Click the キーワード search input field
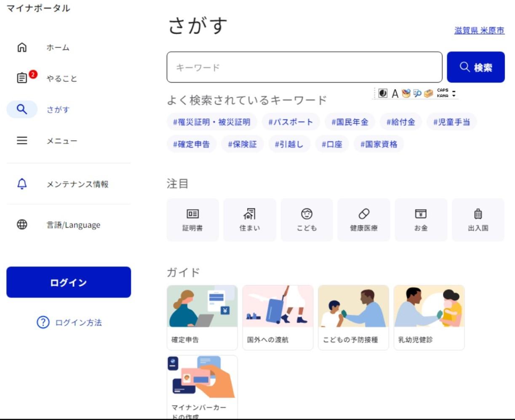 304,67
